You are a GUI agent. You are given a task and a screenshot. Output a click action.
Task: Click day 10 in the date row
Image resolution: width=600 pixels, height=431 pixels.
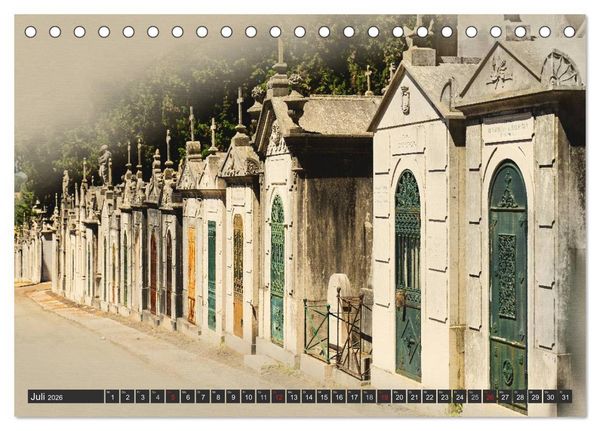click(x=248, y=397)
